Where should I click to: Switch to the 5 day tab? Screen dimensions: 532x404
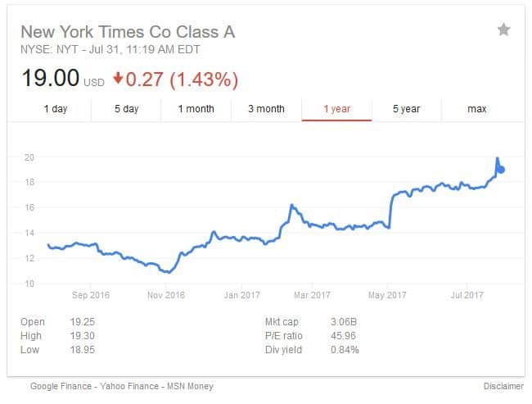coord(127,109)
